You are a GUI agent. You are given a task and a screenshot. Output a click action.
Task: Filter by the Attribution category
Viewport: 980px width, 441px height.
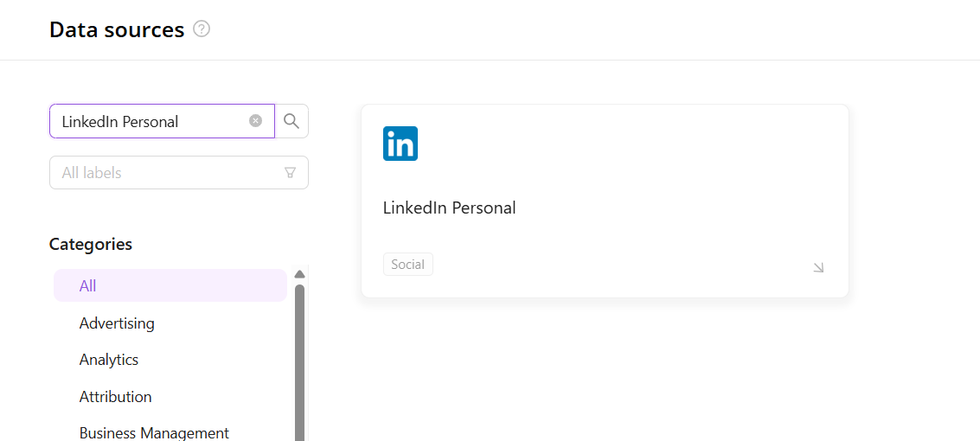pyautogui.click(x=115, y=397)
